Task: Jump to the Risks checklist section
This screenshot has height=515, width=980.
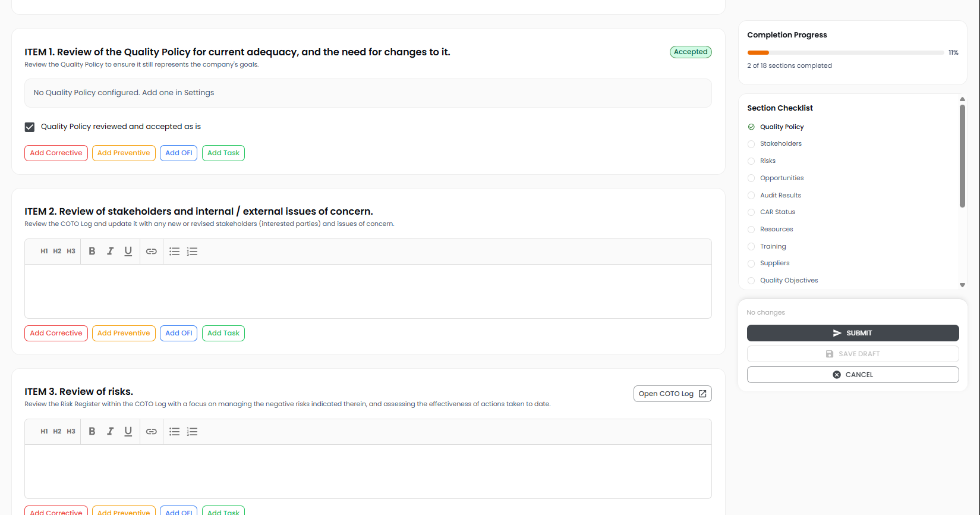Action: point(767,161)
